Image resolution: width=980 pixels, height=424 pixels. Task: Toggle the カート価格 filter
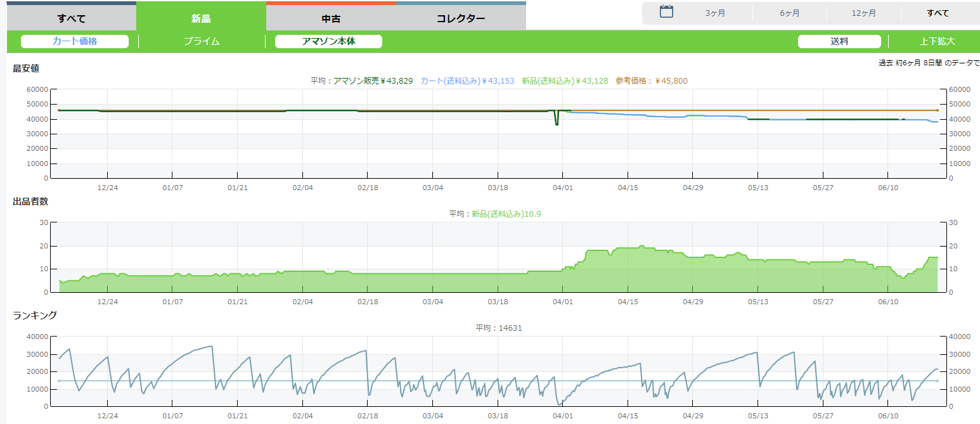click(75, 41)
